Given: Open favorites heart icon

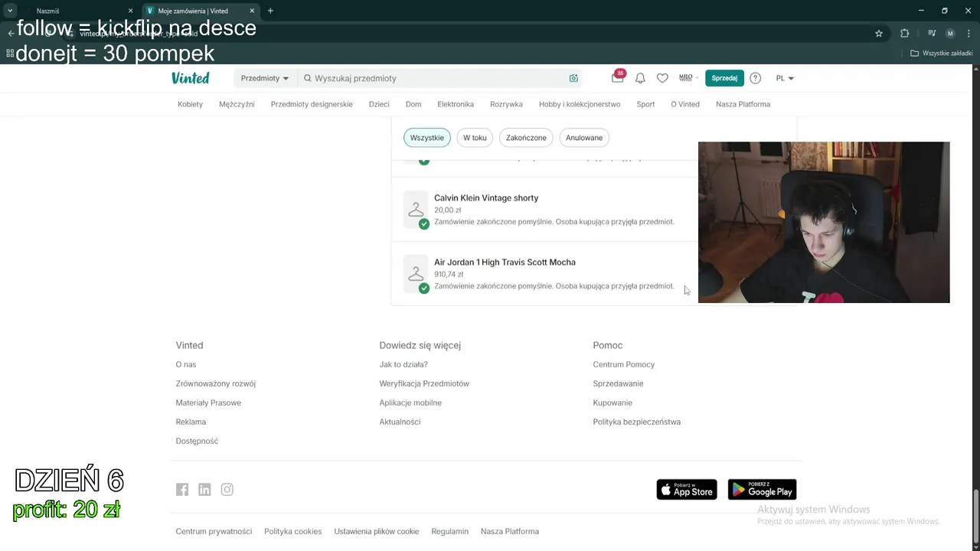Looking at the screenshot, I should click(x=662, y=78).
